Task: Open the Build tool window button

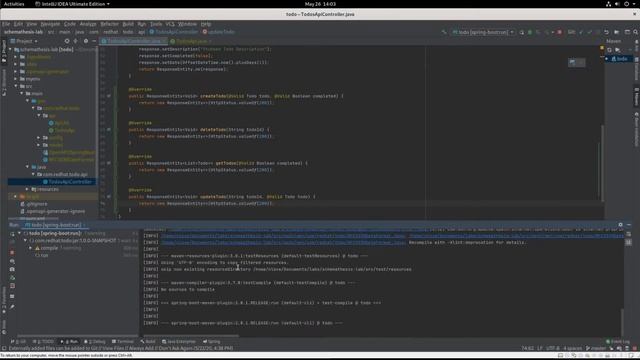Action: click(x=148, y=342)
